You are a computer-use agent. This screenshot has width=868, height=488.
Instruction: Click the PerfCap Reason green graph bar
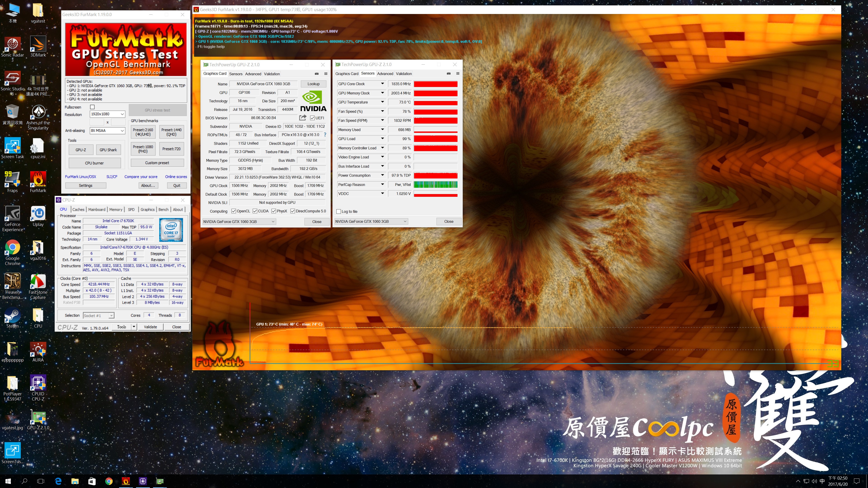(x=435, y=185)
